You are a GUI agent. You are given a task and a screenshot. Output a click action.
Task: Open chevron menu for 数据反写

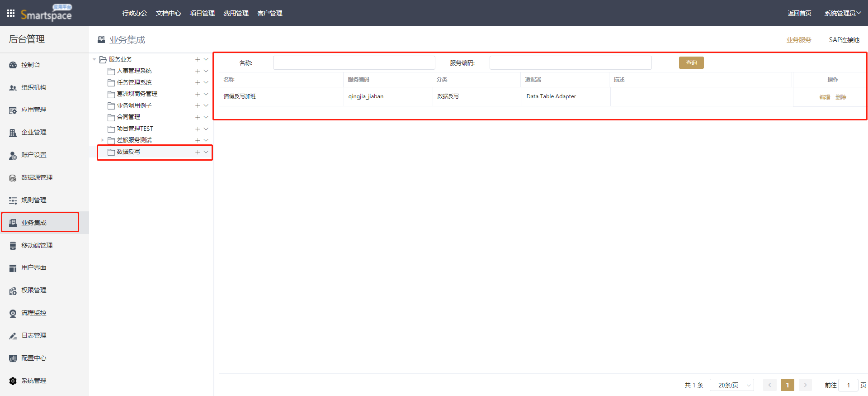206,152
